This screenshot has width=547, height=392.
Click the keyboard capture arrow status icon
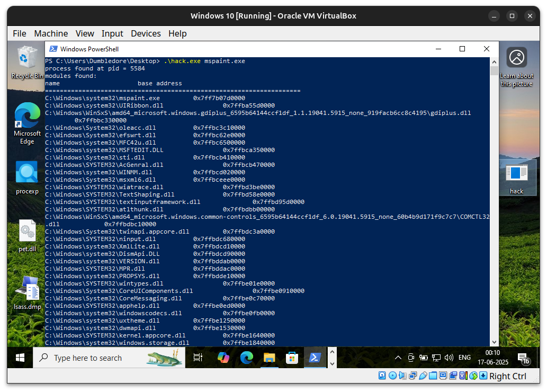tap(483, 376)
